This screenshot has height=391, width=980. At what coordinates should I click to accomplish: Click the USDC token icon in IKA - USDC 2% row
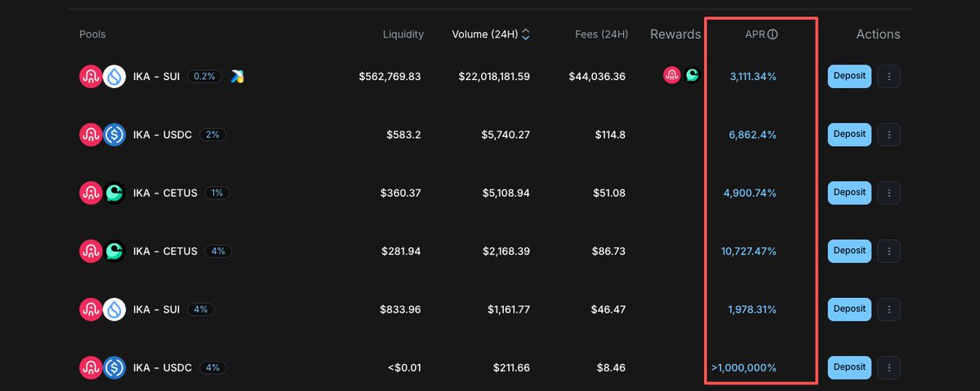[x=114, y=135]
